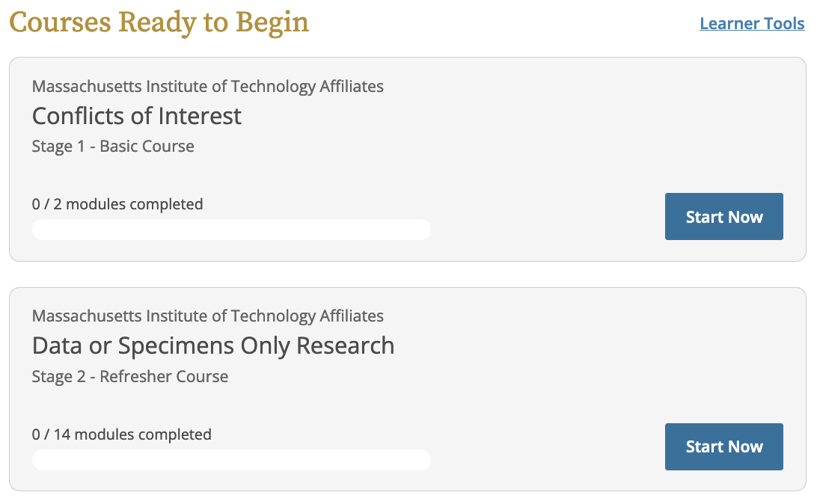Click the Conflicts of Interest progress bar
817x504 pixels.
coord(231,230)
